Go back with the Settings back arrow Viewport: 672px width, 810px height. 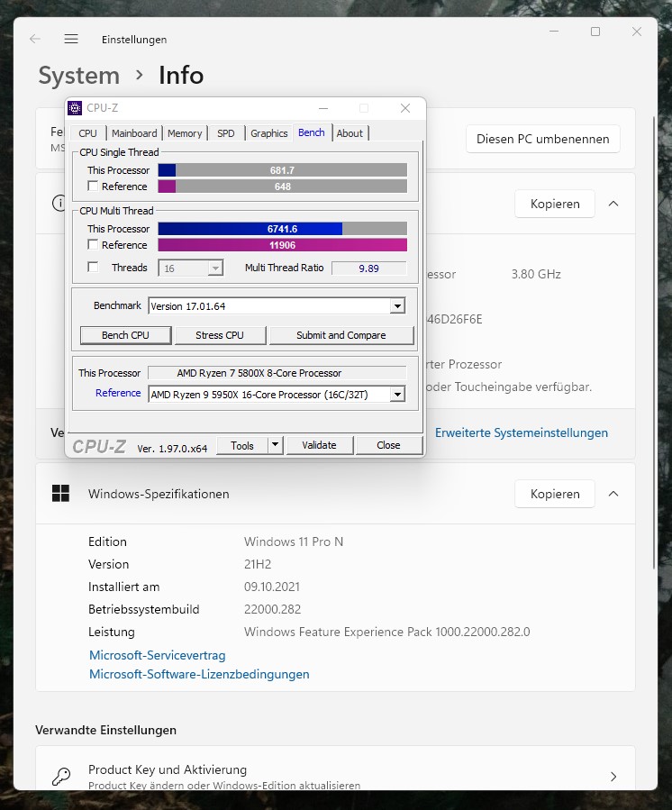click(x=35, y=39)
